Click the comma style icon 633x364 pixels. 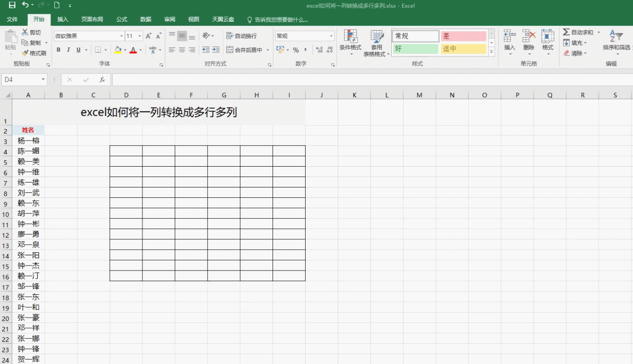[306, 50]
